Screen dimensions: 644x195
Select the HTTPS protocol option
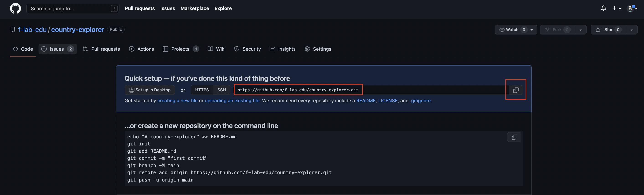coord(202,90)
